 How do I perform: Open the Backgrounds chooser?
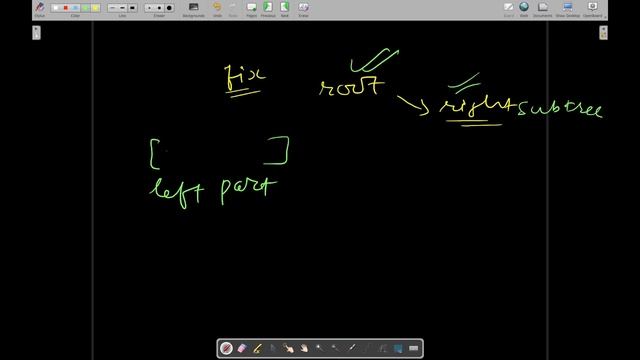point(193,9)
